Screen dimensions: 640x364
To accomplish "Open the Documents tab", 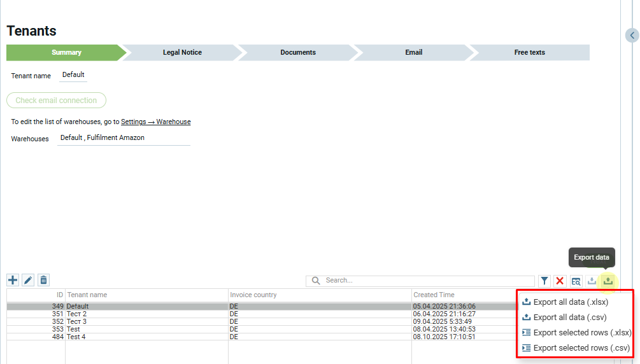I will 298,52.
